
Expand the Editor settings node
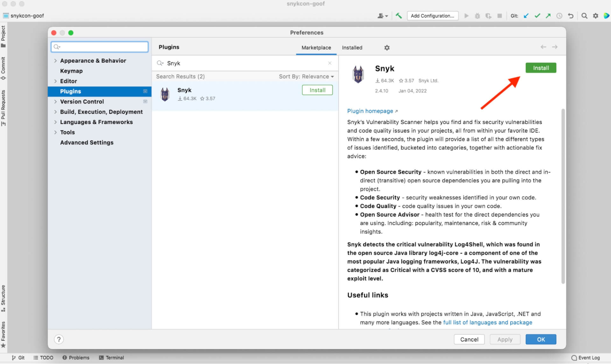pos(55,81)
